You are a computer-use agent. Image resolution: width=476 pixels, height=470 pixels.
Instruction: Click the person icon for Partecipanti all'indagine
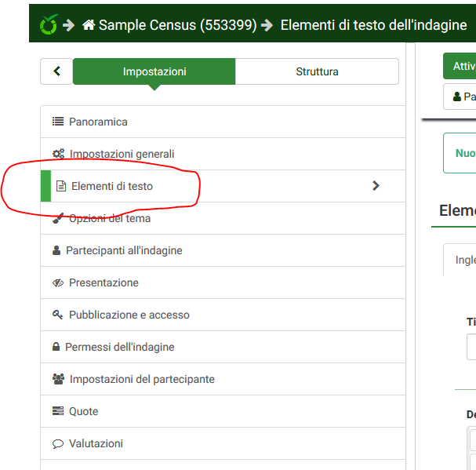pos(56,251)
